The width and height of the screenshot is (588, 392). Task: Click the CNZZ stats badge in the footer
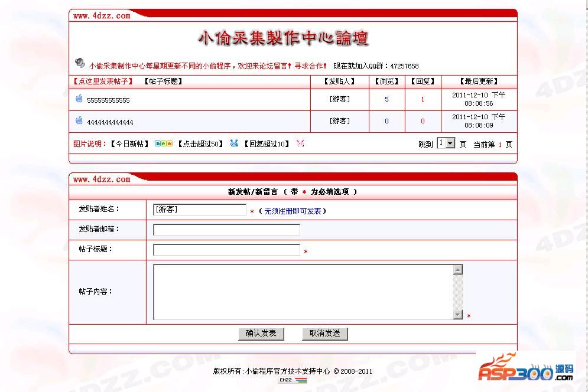[293, 380]
